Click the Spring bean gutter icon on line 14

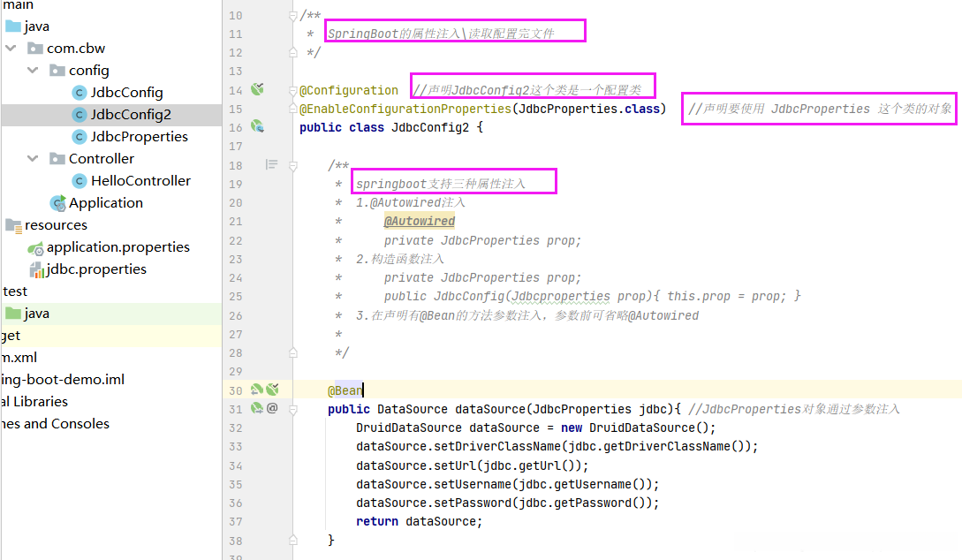tap(257, 89)
